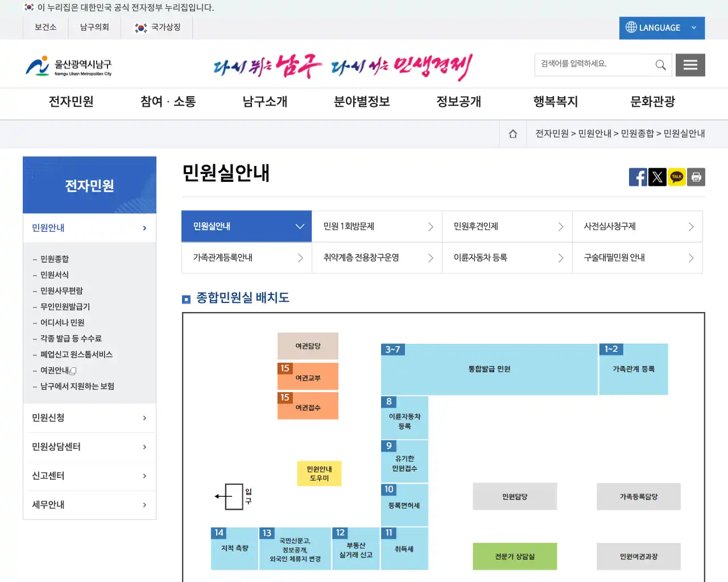Open 분야별정보 main menu
728x582 pixels.
(362, 102)
